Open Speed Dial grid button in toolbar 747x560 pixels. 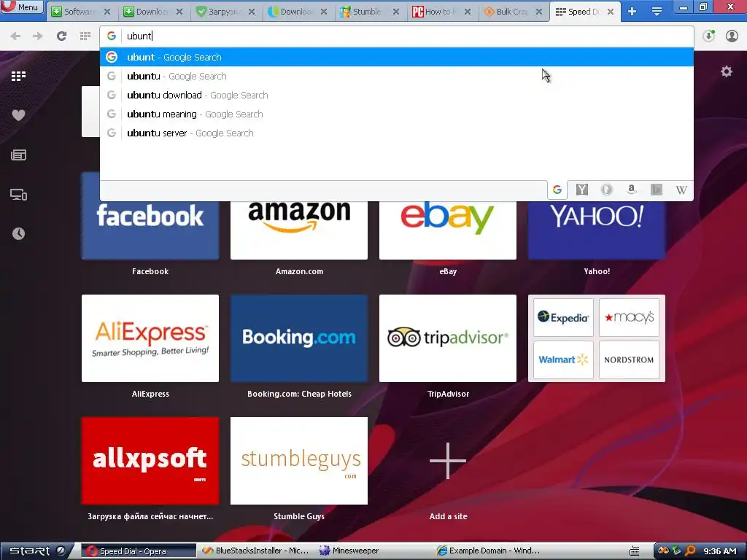85,36
